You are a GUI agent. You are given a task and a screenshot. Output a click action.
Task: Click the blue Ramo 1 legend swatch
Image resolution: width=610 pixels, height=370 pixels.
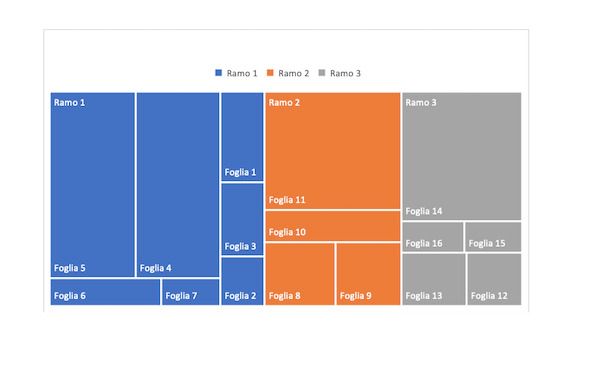(219, 73)
